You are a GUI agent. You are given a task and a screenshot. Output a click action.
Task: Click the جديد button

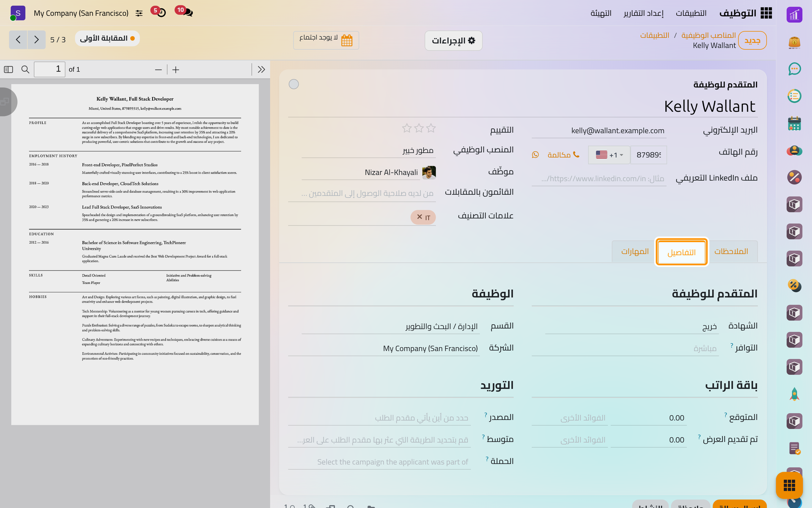(752, 40)
